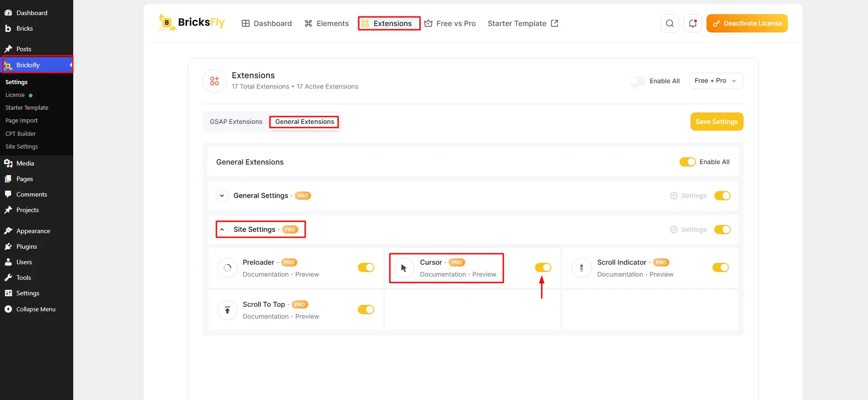Toggle Enable All in General Extensions

[687, 162]
